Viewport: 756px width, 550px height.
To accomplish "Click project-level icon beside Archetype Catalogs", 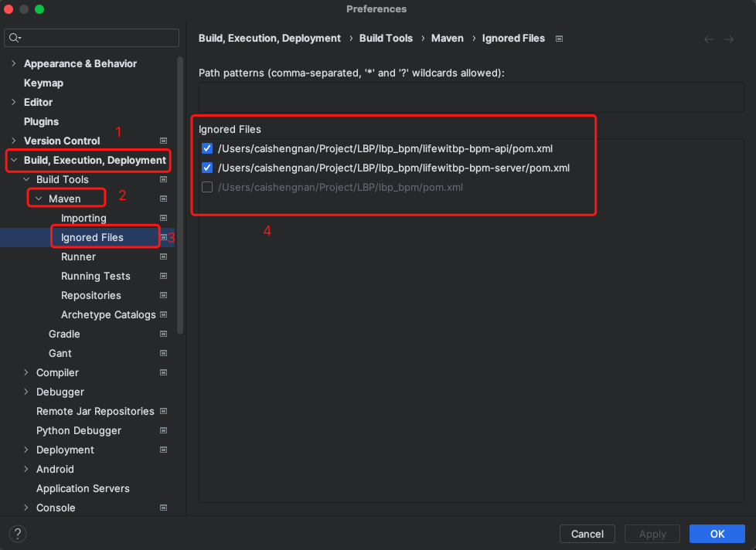I will (x=163, y=314).
